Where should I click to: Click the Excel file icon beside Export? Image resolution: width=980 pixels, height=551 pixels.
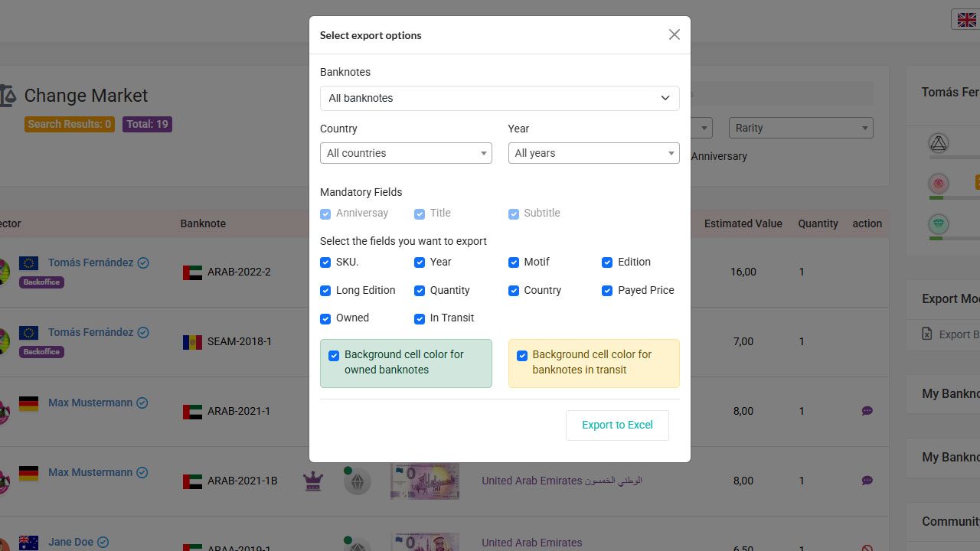pos(927,334)
